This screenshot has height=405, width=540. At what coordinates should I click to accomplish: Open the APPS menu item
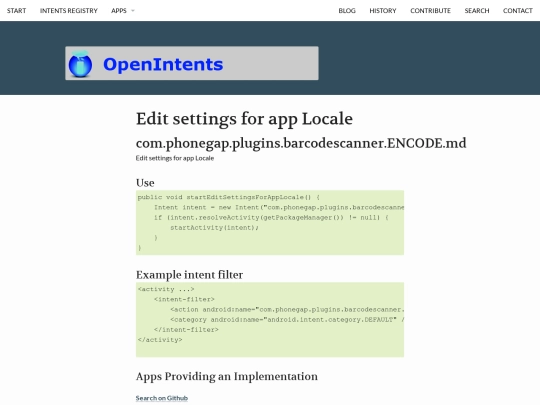(119, 11)
